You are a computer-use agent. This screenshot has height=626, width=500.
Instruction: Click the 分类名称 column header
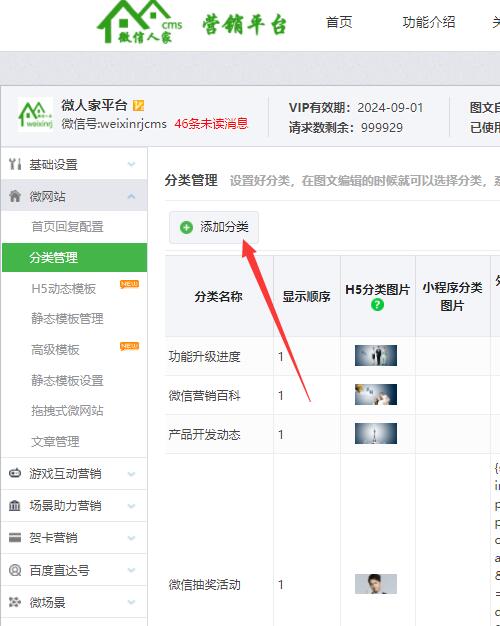pos(218,297)
